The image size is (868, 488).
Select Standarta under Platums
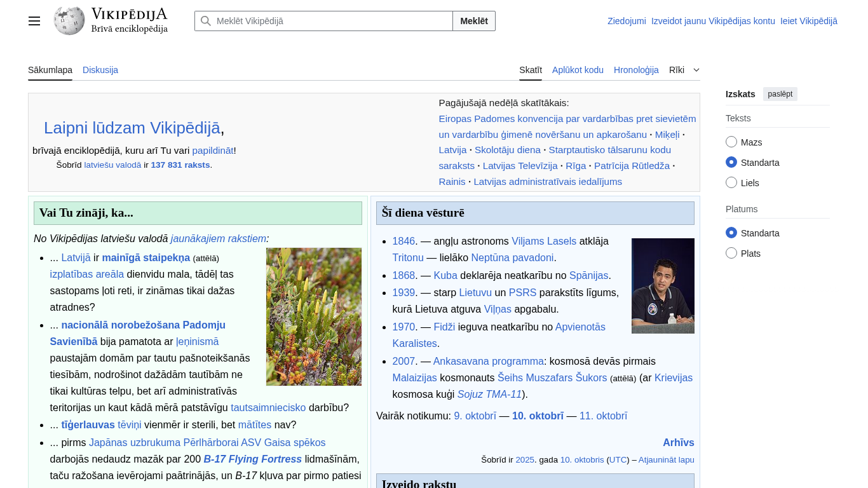coord(731,233)
